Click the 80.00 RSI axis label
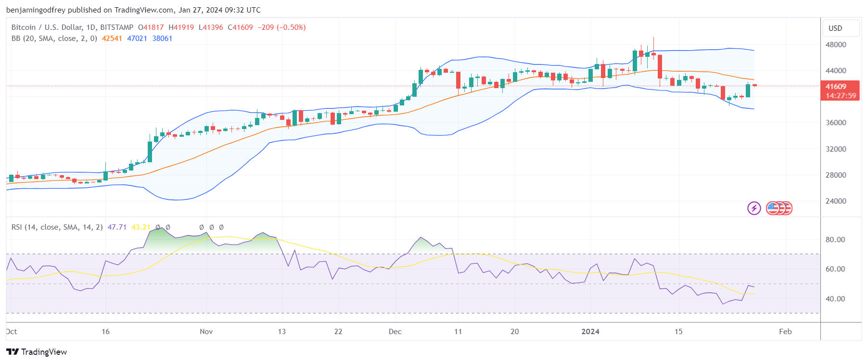The width and height of the screenshot is (868, 363). [x=835, y=240]
